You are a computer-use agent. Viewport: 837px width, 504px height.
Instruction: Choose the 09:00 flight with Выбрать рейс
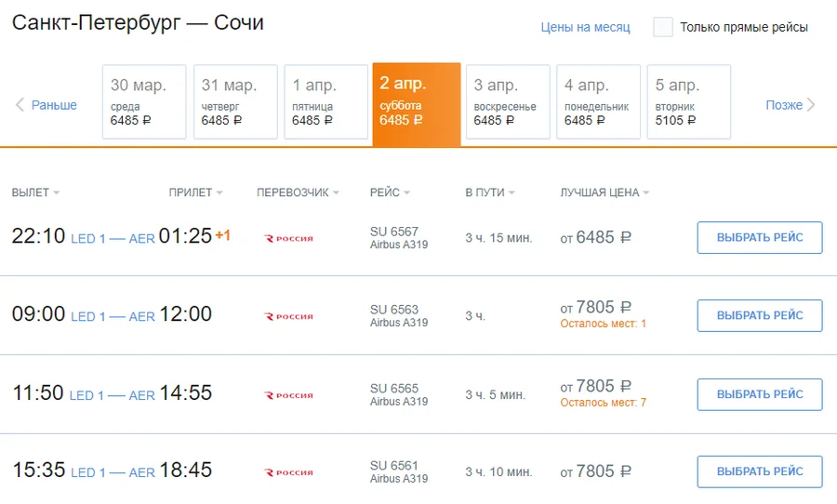pyautogui.click(x=760, y=316)
